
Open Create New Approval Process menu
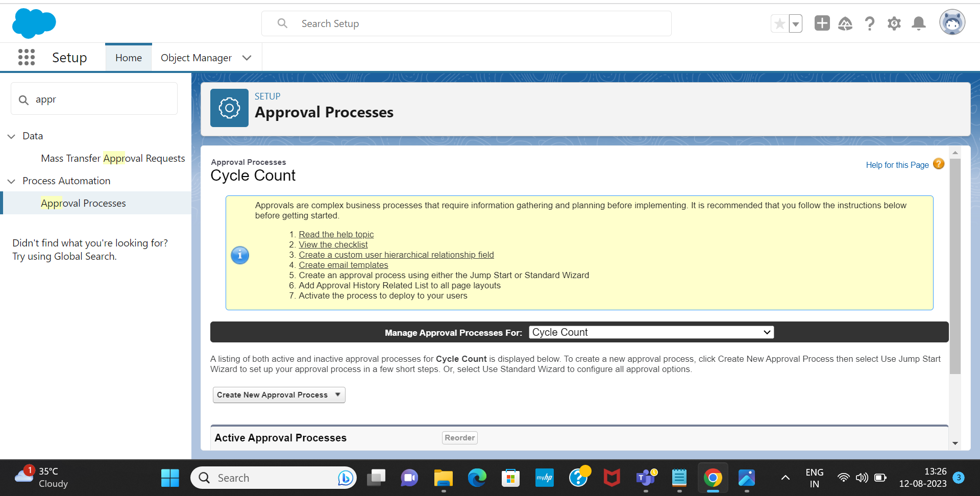point(279,395)
